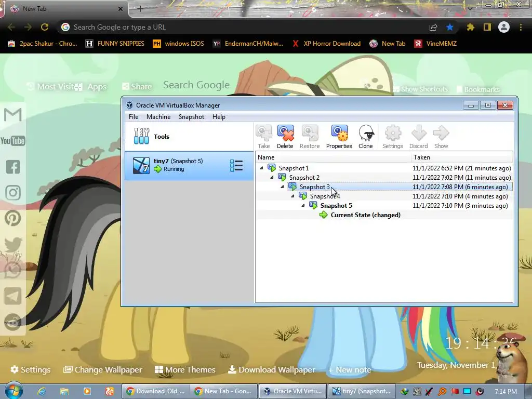The image size is (532, 399).
Task: Click Change Wallpaper on the new tab page
Action: coord(103,369)
